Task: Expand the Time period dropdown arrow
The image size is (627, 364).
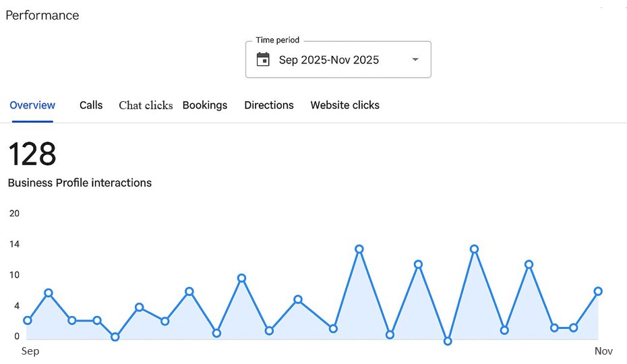Action: tap(415, 60)
